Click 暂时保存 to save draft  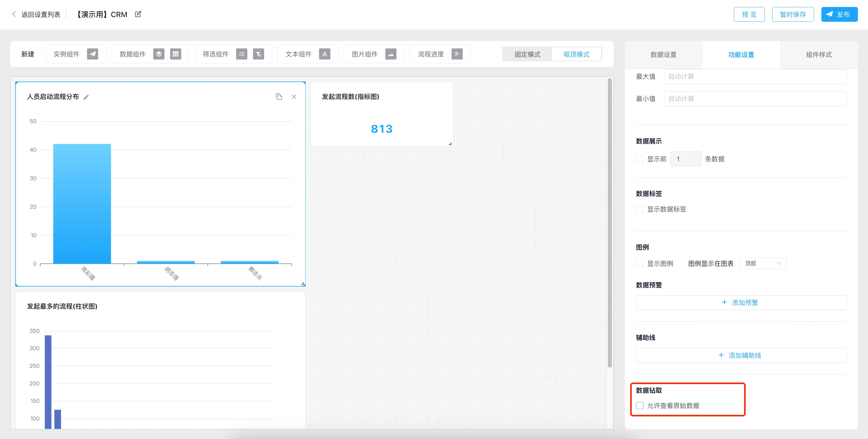click(793, 14)
